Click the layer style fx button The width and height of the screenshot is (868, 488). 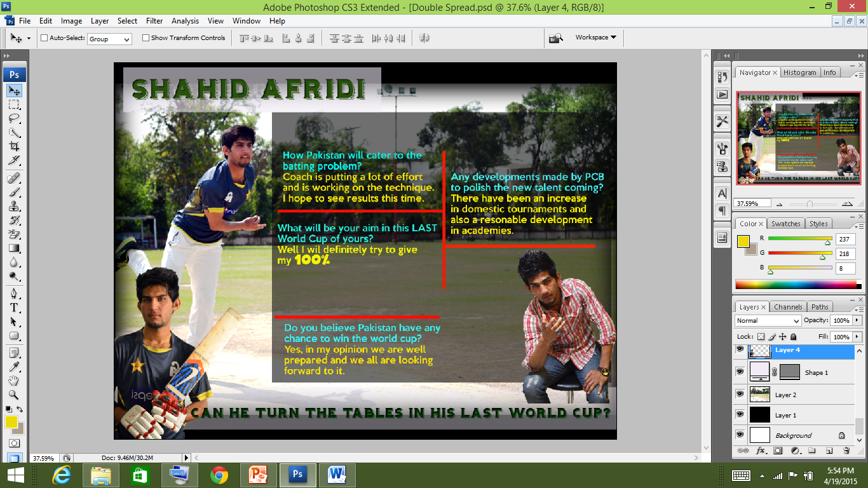761,451
